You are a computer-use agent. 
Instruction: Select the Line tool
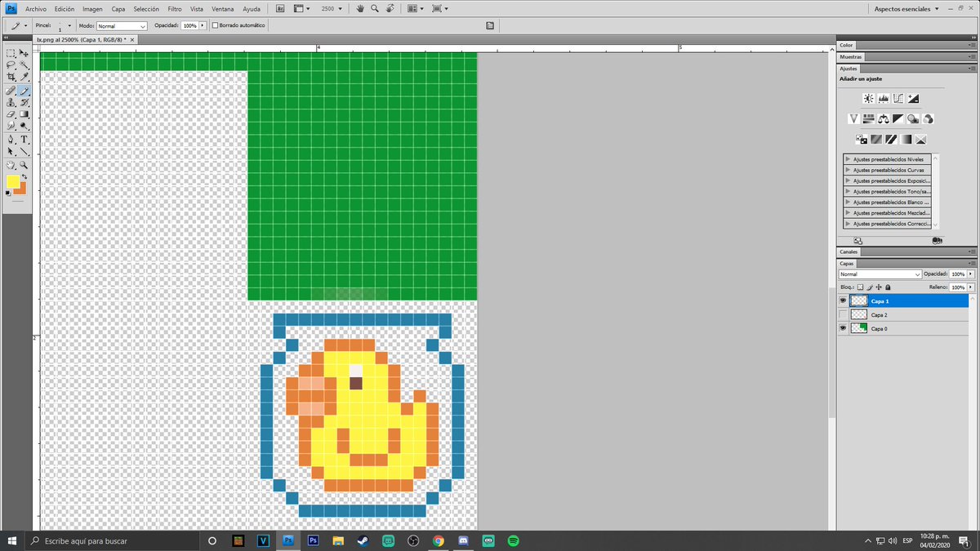(x=24, y=151)
